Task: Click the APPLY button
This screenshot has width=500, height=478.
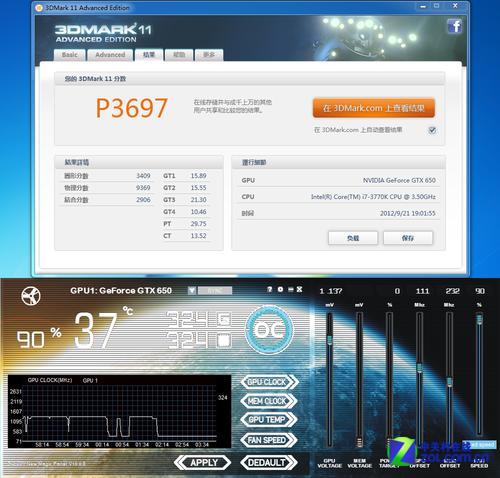Action: [203, 463]
